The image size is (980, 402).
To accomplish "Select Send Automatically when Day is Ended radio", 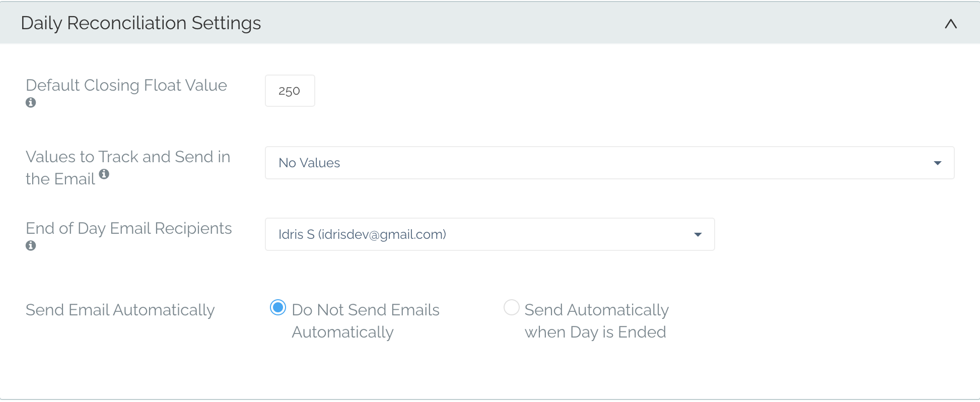I will coord(512,307).
